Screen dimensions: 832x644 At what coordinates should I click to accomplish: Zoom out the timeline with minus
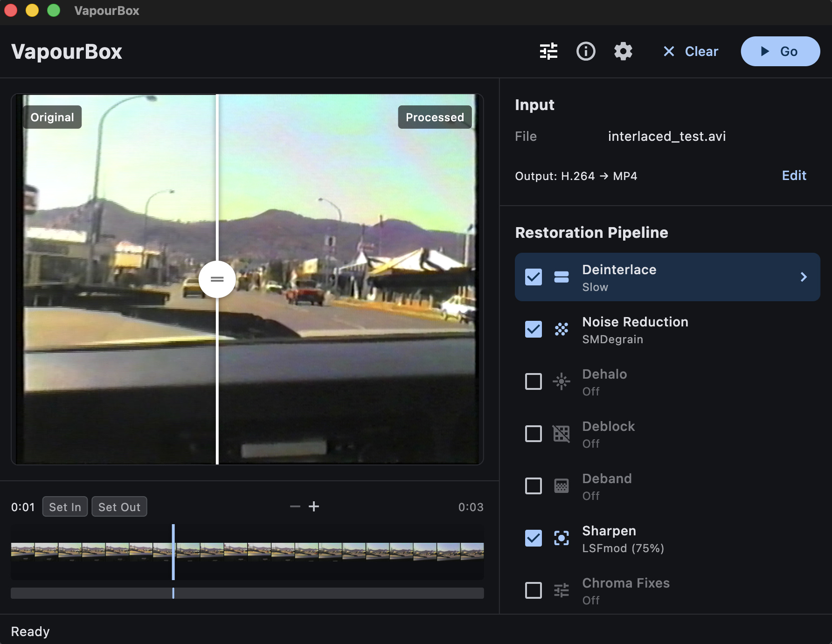click(295, 506)
